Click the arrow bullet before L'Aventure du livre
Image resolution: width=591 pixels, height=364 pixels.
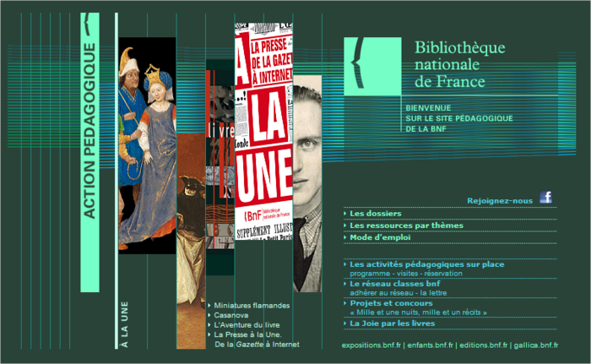(209, 325)
